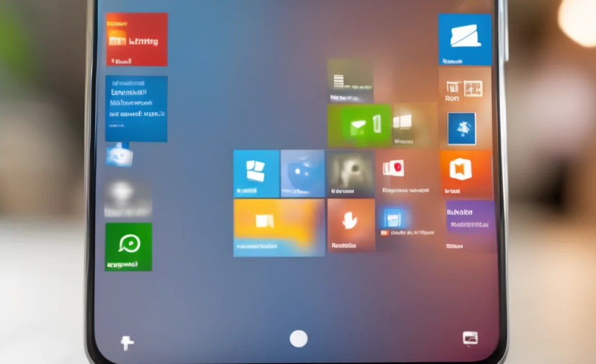596x364 pixels.
Task: Tap the small blue square with white splash
Action: point(461,128)
